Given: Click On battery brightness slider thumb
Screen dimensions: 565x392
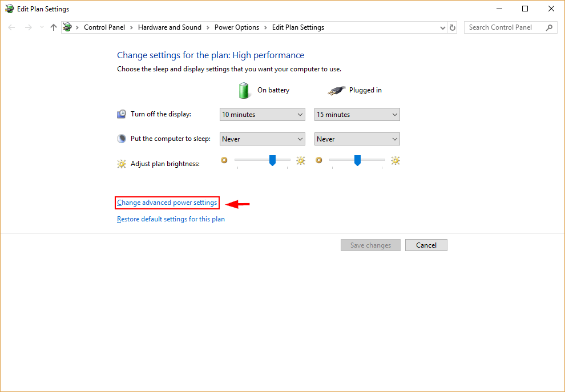Looking at the screenshot, I should (272, 160).
